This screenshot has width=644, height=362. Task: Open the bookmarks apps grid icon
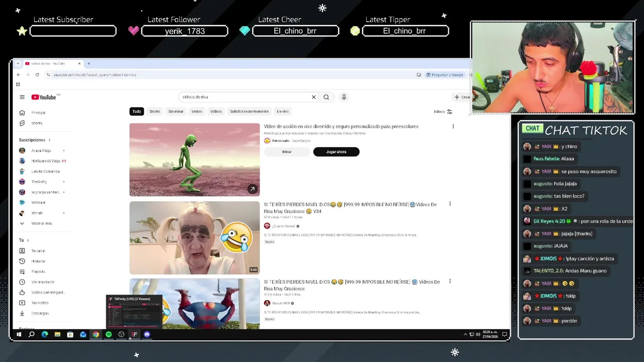[18, 84]
